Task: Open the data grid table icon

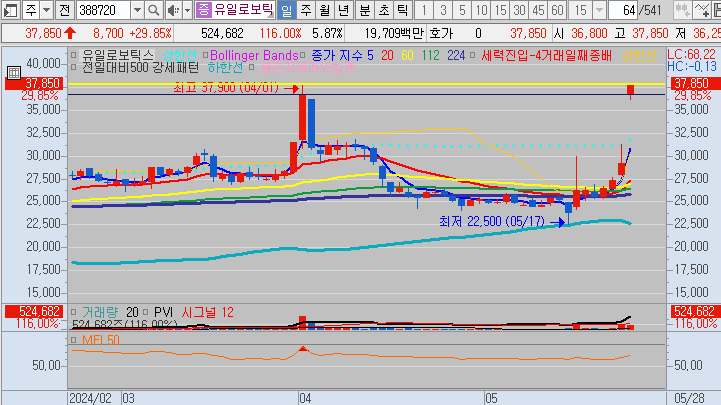Action: pos(14,73)
